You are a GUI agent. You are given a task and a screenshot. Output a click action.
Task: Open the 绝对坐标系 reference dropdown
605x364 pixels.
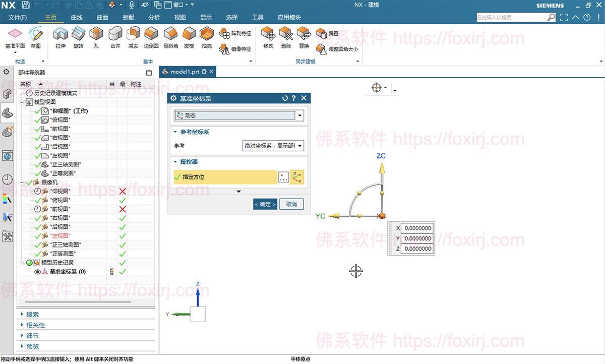(300, 146)
